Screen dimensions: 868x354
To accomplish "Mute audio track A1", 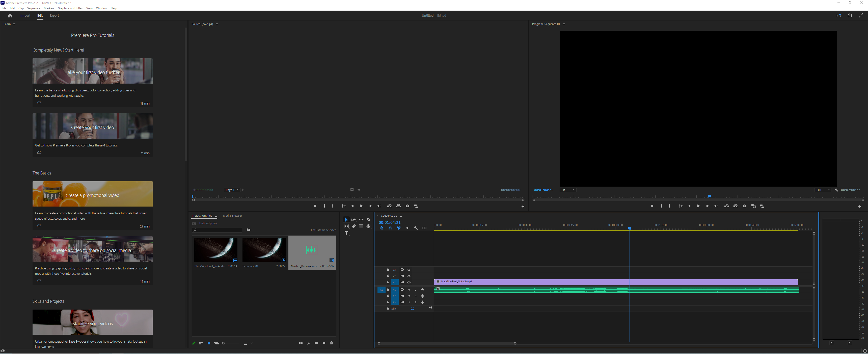I will [x=409, y=290].
